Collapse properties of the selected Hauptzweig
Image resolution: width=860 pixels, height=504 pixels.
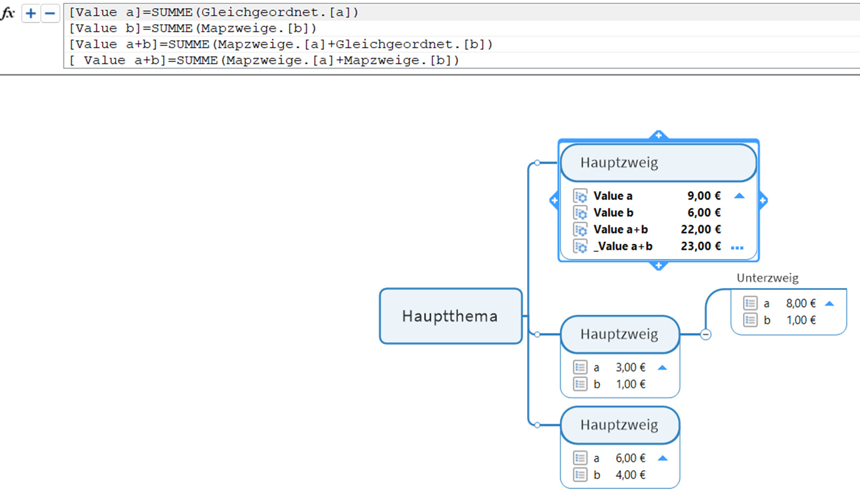pos(739,196)
